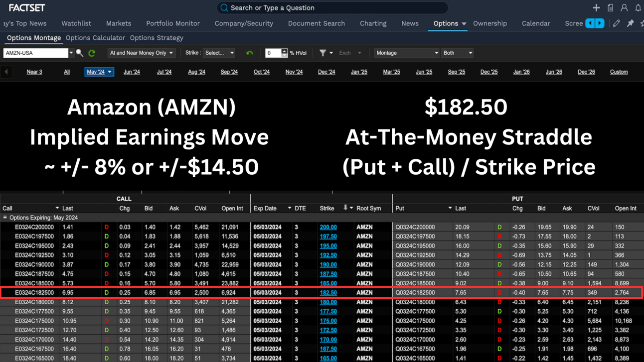
Task: Click the 182.50 strike link
Action: point(328,293)
